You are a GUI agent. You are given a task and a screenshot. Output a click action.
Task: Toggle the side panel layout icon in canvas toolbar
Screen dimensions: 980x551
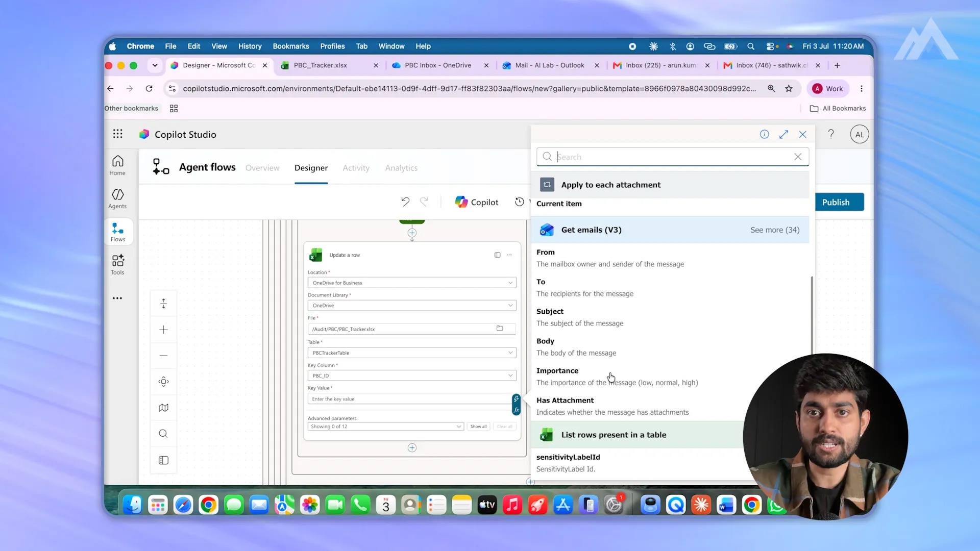pos(163,460)
